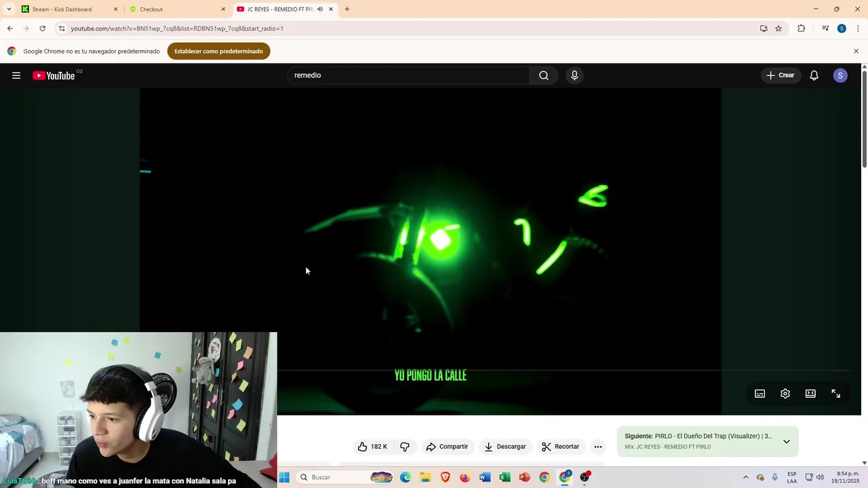The image size is (868, 488).
Task: Open tab search dropdown arrow
Action: [x=9, y=9]
